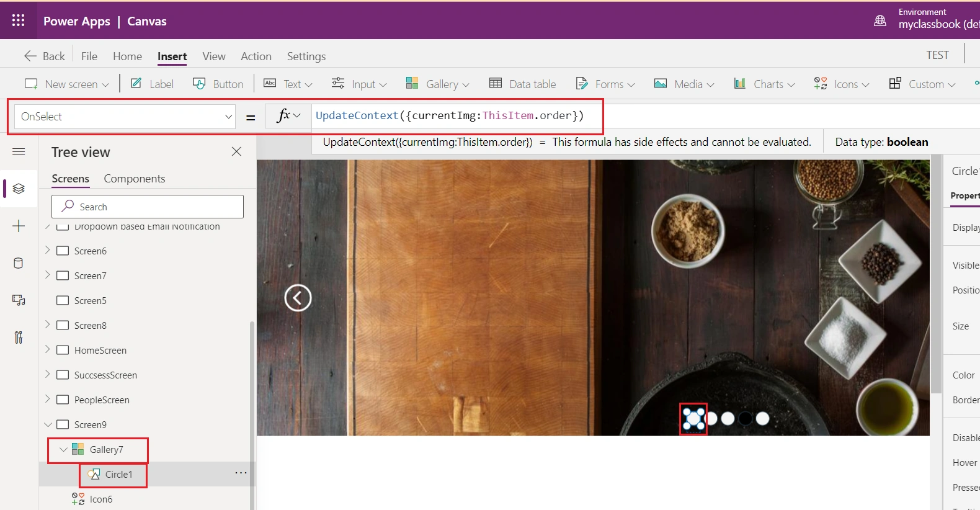Image resolution: width=980 pixels, height=510 pixels.
Task: Click the Back button
Action: [x=45, y=56]
